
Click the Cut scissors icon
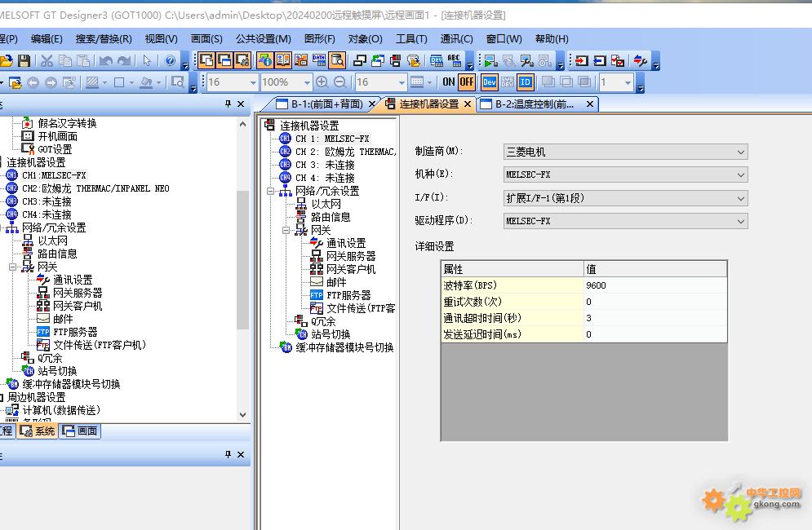[47, 60]
